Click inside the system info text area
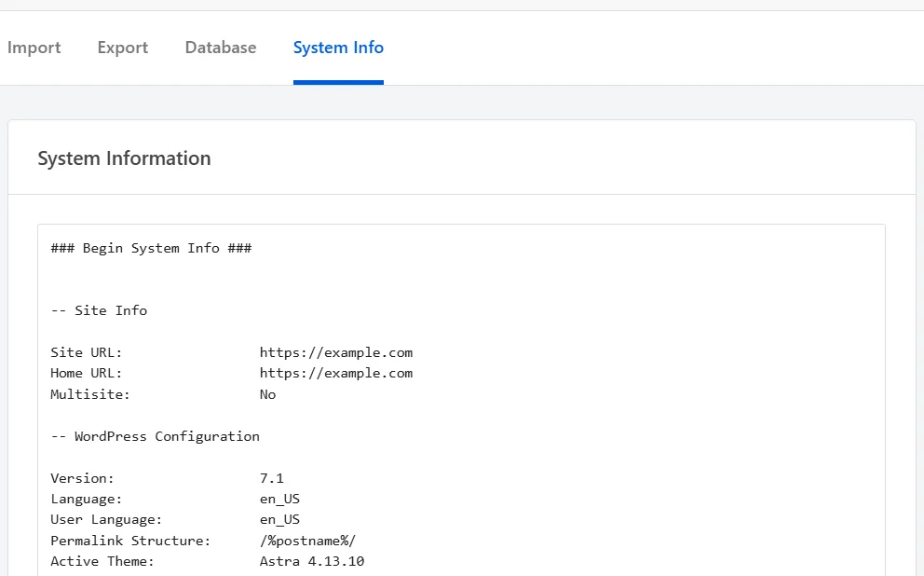This screenshot has height=576, width=924. pos(461,400)
